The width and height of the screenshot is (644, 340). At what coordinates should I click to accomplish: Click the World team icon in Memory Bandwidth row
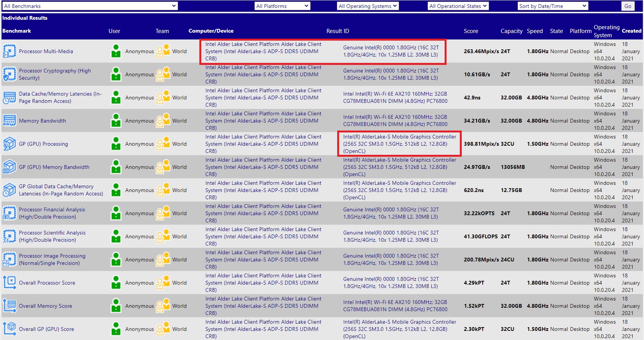click(x=163, y=121)
